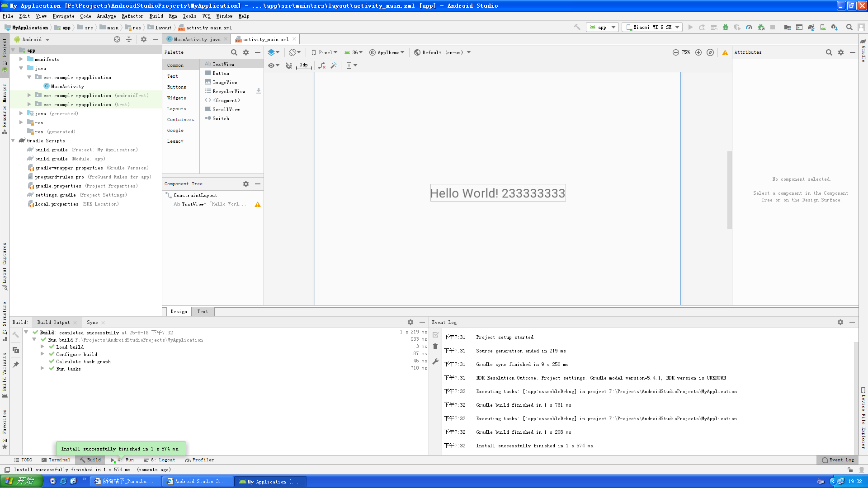
Task: Open the TODO tool window
Action: 23,460
